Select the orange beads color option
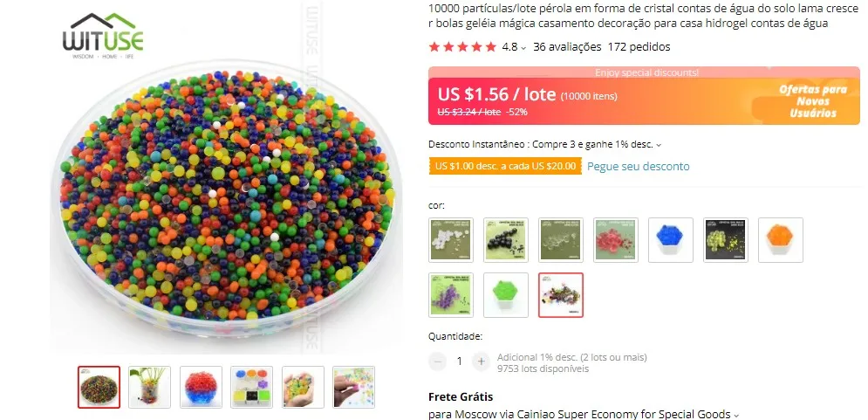868x420 pixels. 781,240
